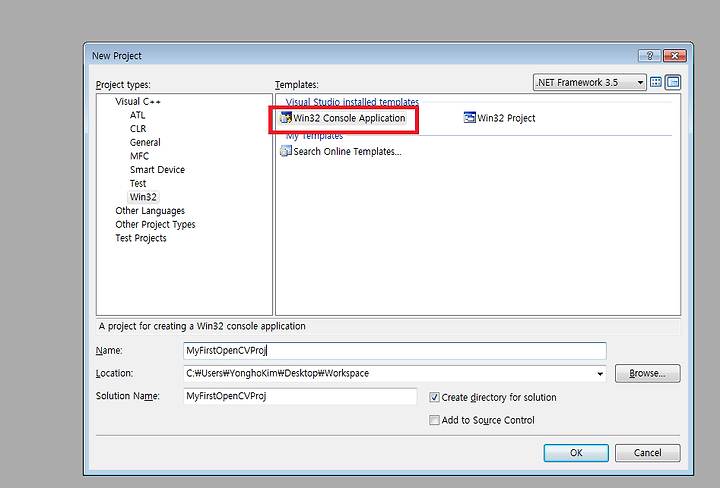Enable Add to Source Control checkbox
720x488 pixels.
coord(434,420)
